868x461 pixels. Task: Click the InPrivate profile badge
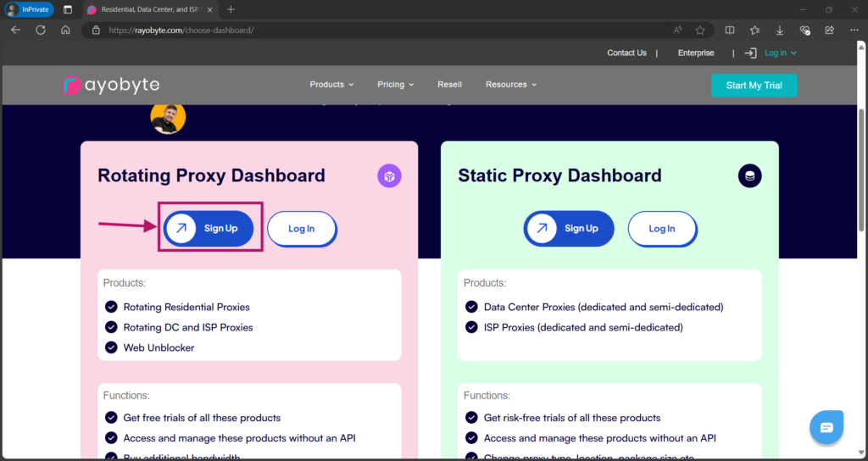tap(30, 9)
